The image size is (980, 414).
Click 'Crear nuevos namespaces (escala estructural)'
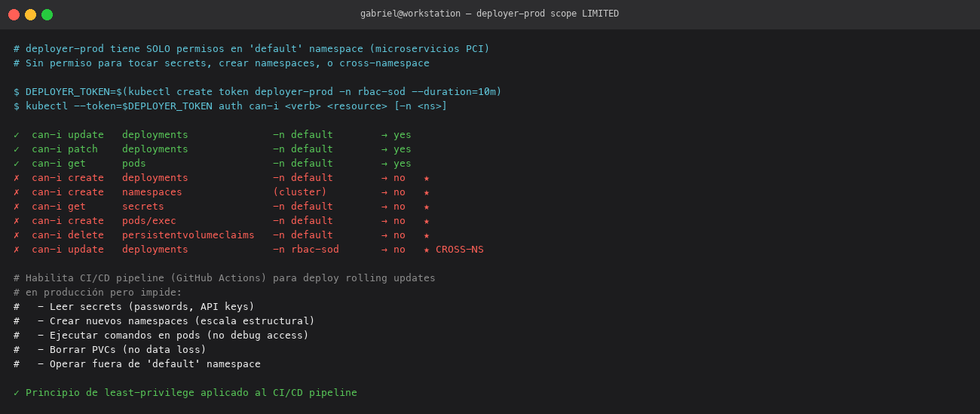click(182, 321)
